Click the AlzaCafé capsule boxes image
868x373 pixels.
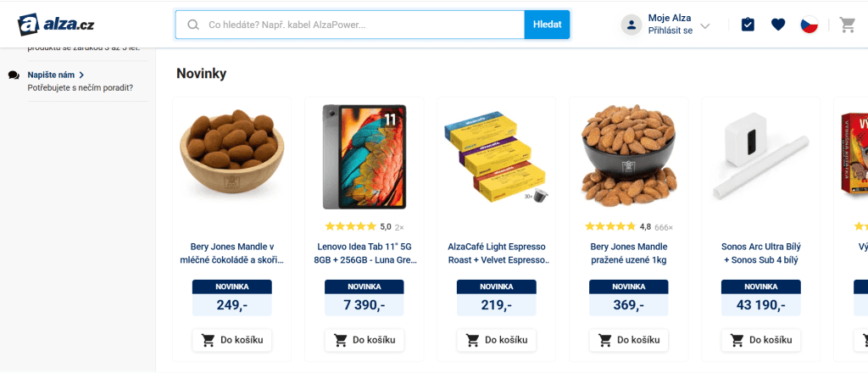click(x=496, y=157)
